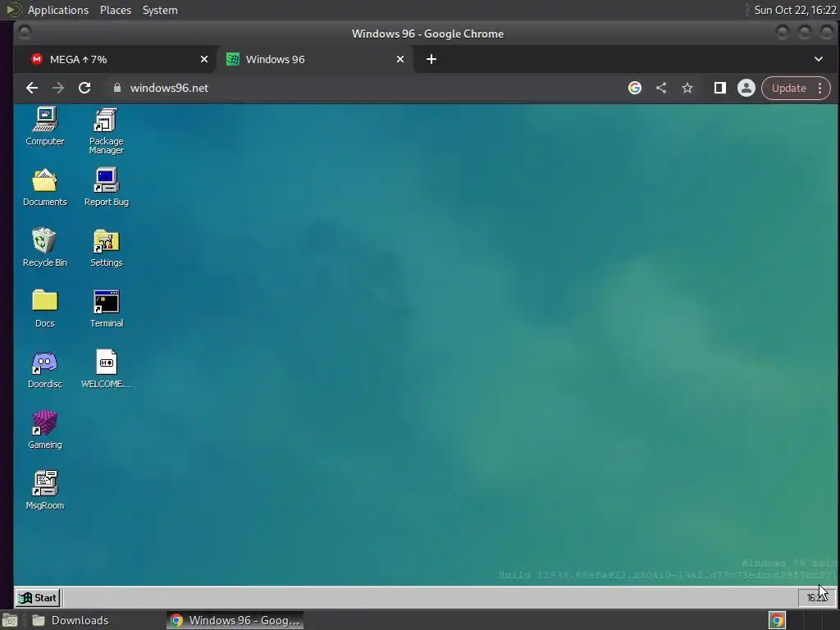Bookmark this tab with the star
The height and width of the screenshot is (630, 840).
click(x=687, y=88)
